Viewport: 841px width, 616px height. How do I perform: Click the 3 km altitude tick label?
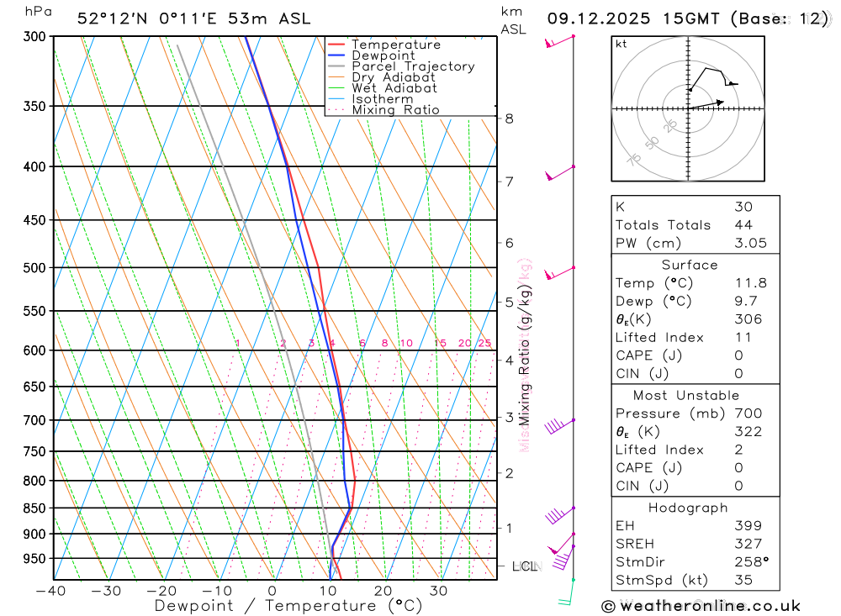510,417
